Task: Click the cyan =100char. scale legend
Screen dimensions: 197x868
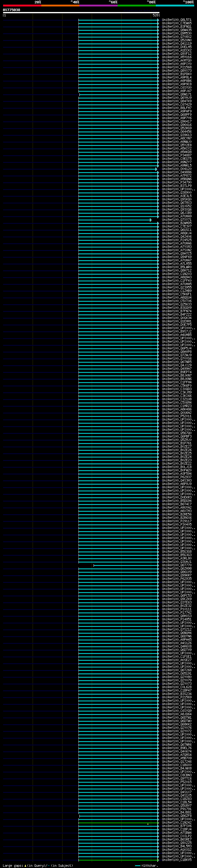Action: tap(147, 866)
